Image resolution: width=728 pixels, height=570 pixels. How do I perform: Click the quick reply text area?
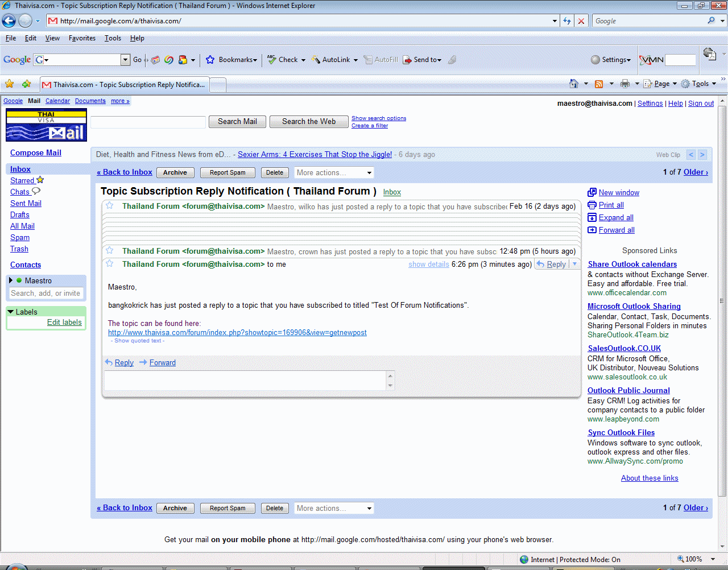[x=246, y=381]
